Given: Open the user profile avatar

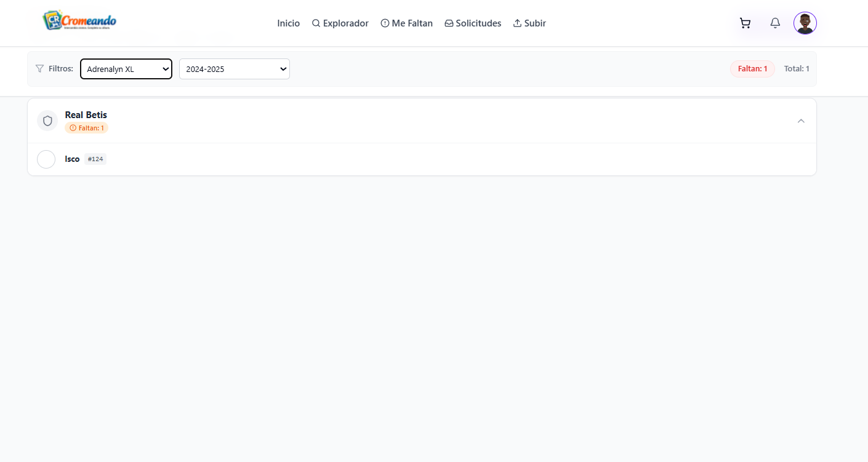Looking at the screenshot, I should coord(805,23).
